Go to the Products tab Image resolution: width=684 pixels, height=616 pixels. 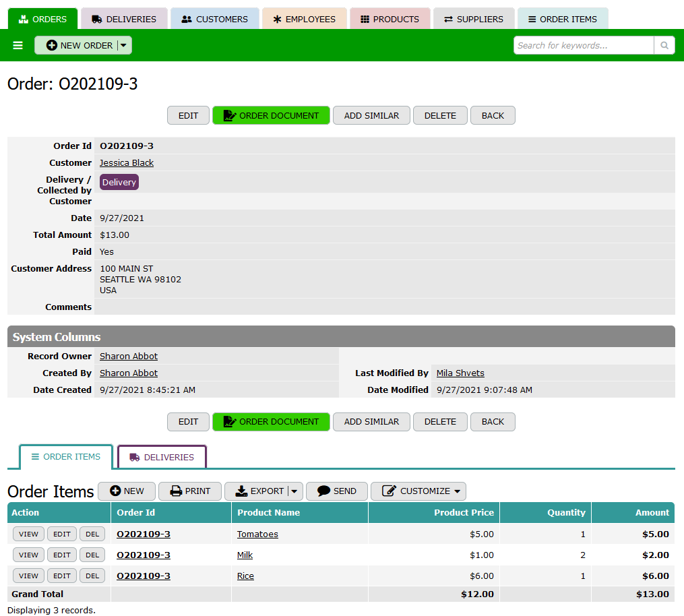coord(389,19)
